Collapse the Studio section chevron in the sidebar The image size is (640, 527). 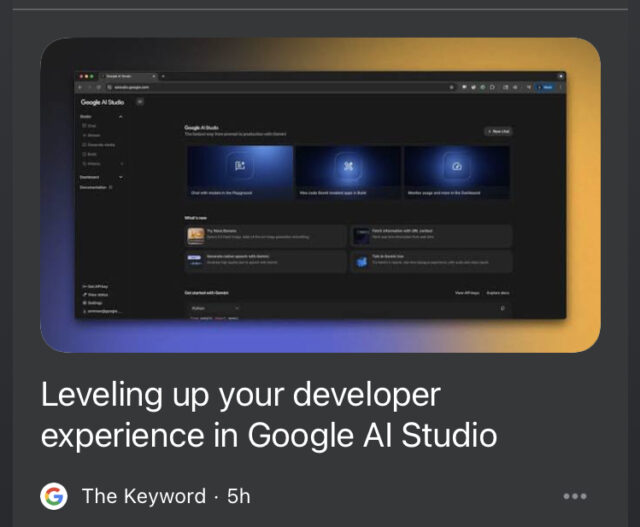[121, 117]
